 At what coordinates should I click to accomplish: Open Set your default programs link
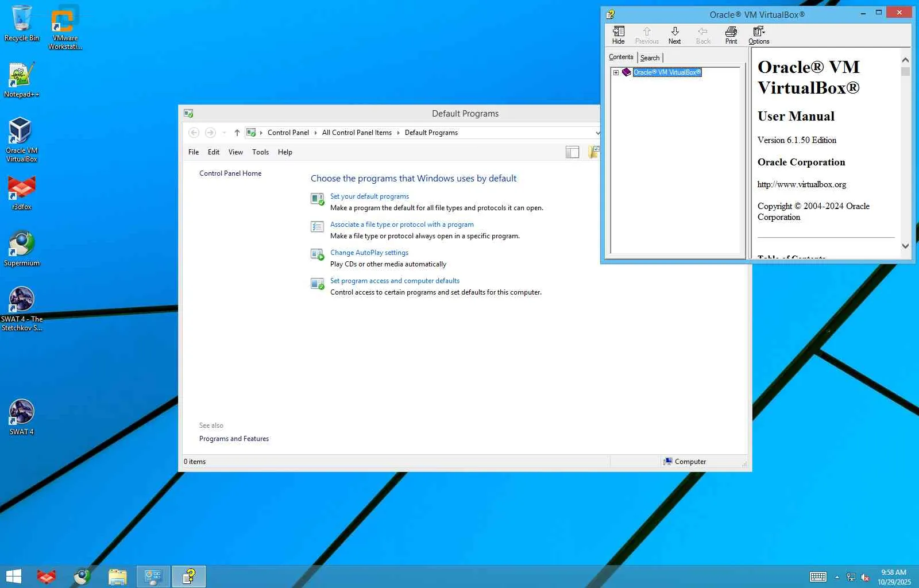(369, 196)
